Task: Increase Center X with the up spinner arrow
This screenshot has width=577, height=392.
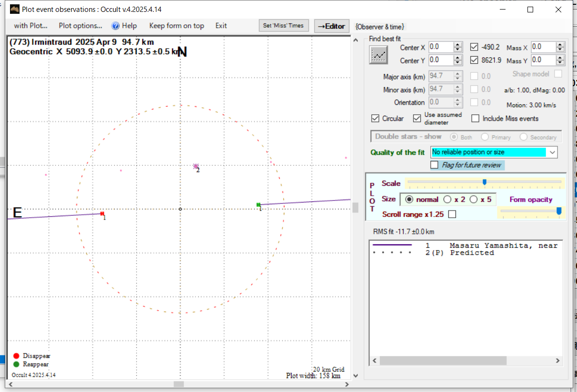Action: (458, 45)
